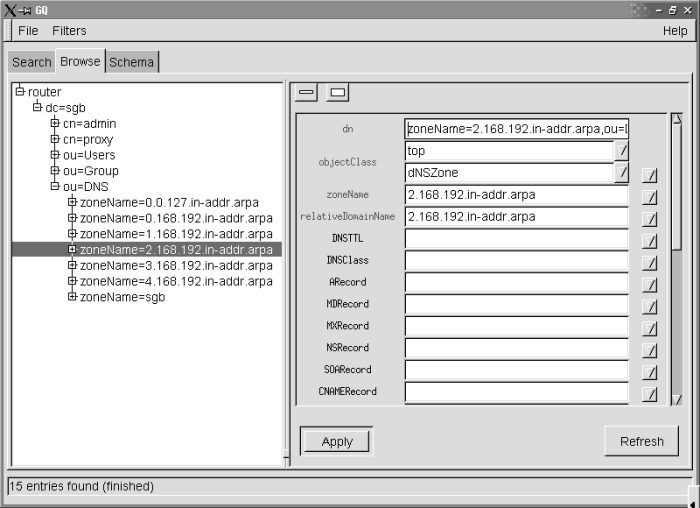
Task: Switch to the Schema tab
Action: pyautogui.click(x=132, y=62)
